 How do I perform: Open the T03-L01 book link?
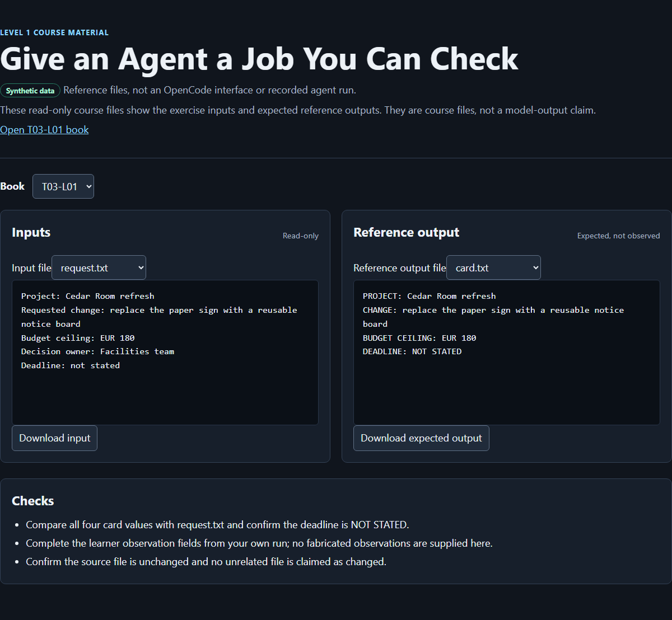(44, 130)
